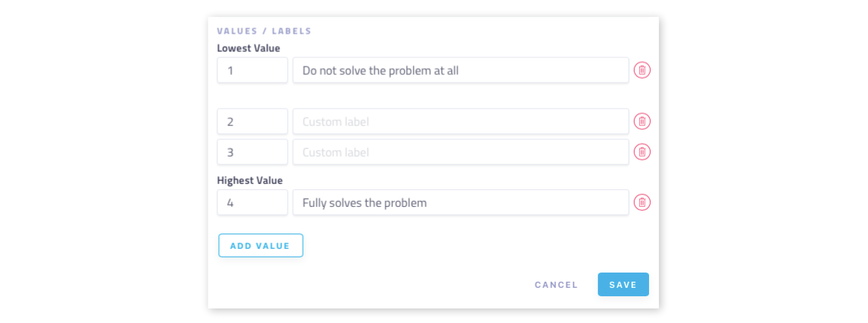Delete the highest value row with trash icon

click(641, 202)
